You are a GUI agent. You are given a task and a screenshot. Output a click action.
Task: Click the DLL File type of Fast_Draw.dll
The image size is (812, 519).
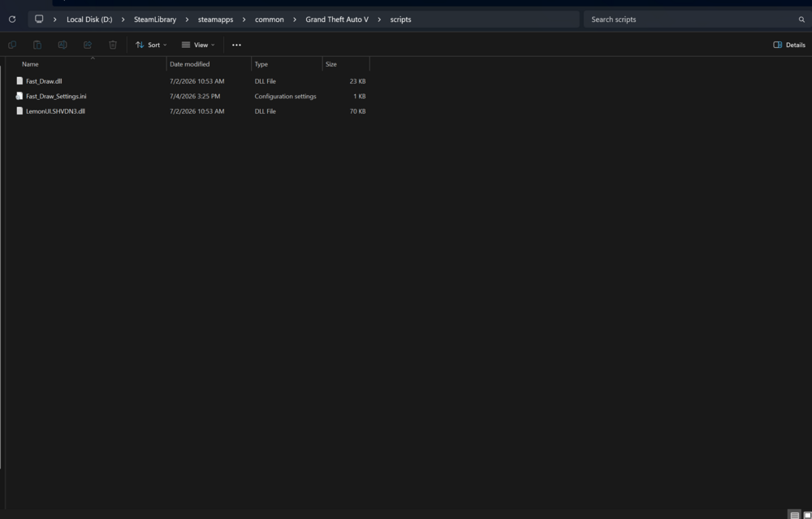[266, 81]
